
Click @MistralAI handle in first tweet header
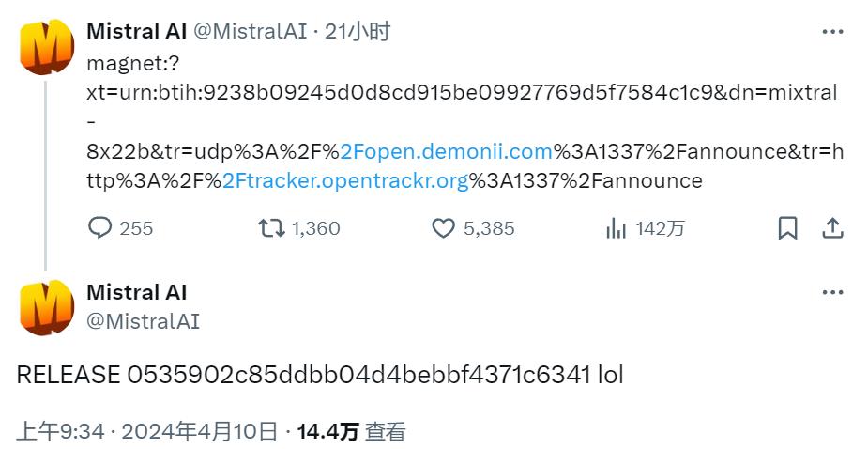[250, 31]
